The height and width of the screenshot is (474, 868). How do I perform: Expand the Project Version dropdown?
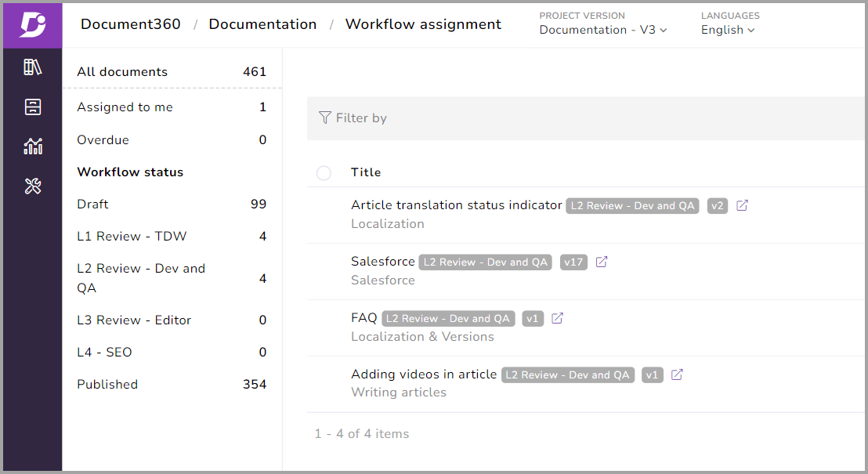click(603, 30)
